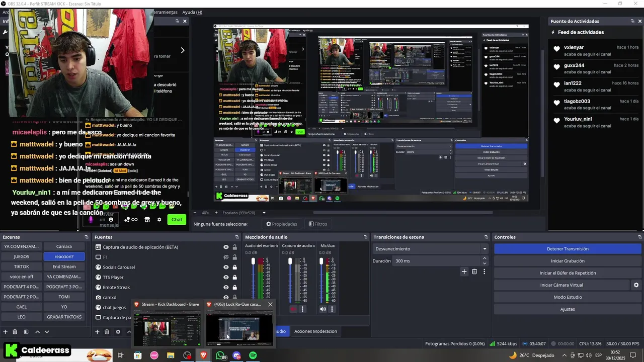The height and width of the screenshot is (362, 644).
Task: Open File Explorer from the taskbar
Action: pyautogui.click(x=171, y=355)
